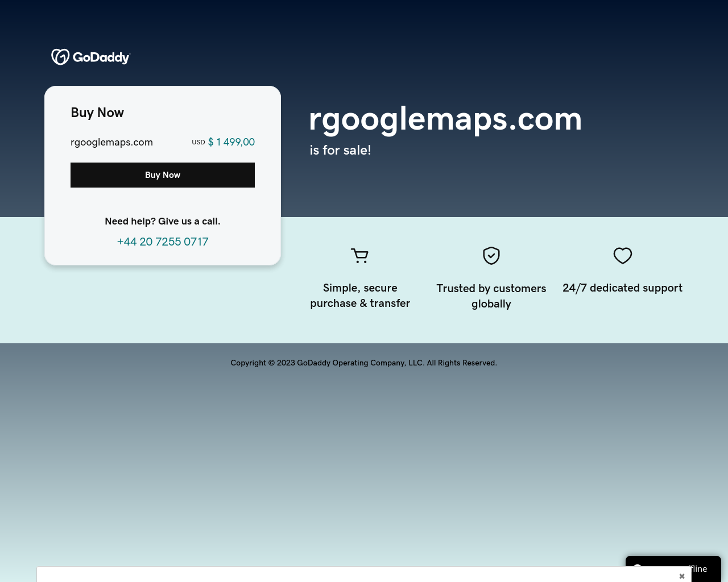Call the +44 20 7255 0717 phone link
The image size is (728, 582).
[163, 242]
